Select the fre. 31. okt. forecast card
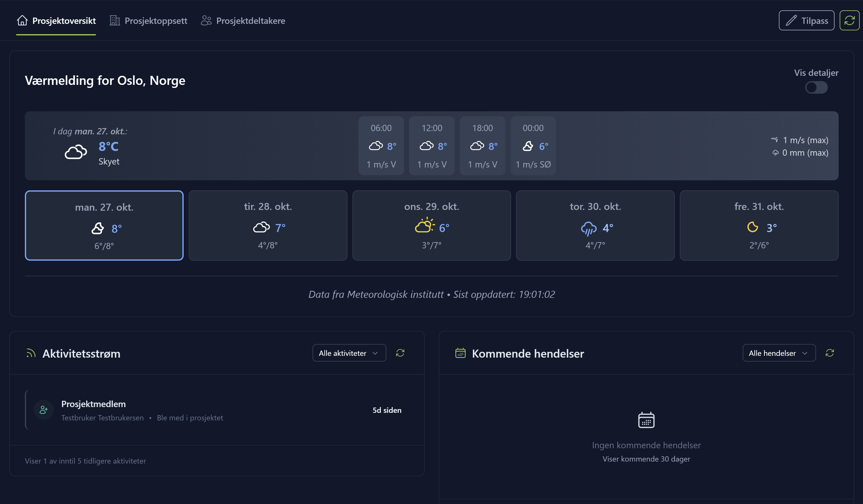 (x=758, y=225)
